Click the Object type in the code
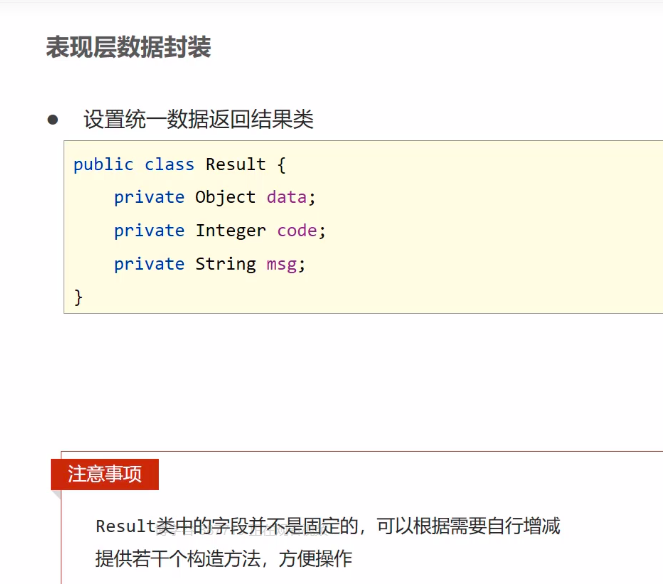663x584 pixels. (225, 197)
